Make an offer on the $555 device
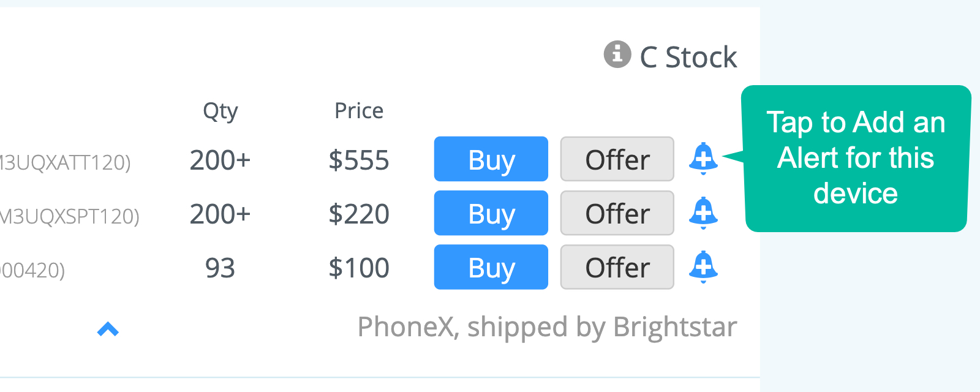 617,159
